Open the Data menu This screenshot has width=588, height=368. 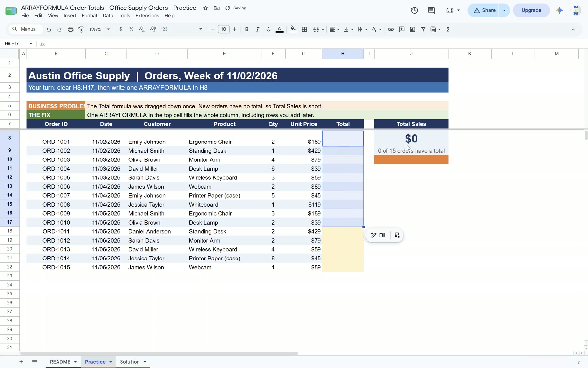coord(108,16)
